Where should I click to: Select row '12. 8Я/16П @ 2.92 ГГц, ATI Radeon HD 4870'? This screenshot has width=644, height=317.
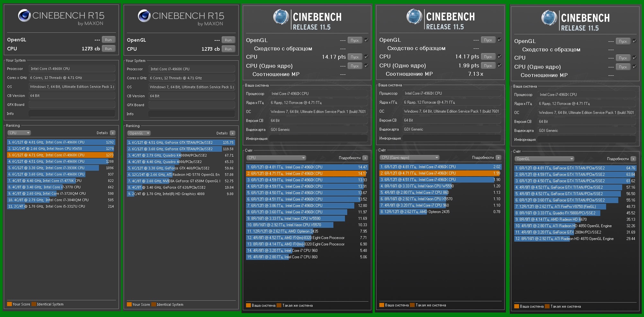point(575,239)
